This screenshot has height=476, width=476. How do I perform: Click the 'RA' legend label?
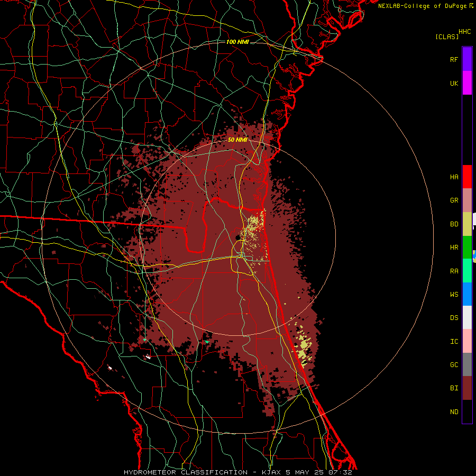454,271
